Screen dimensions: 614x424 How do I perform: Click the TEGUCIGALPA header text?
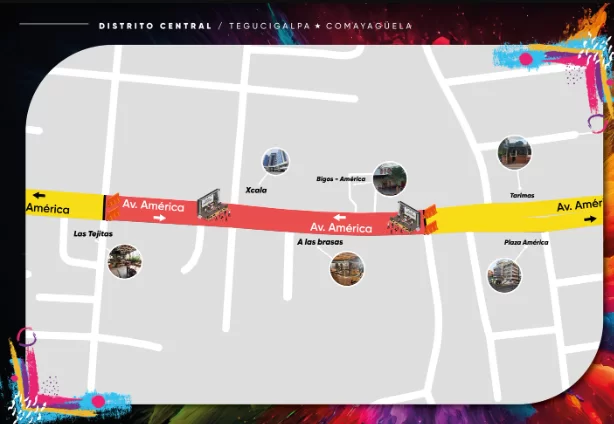pyautogui.click(x=269, y=26)
